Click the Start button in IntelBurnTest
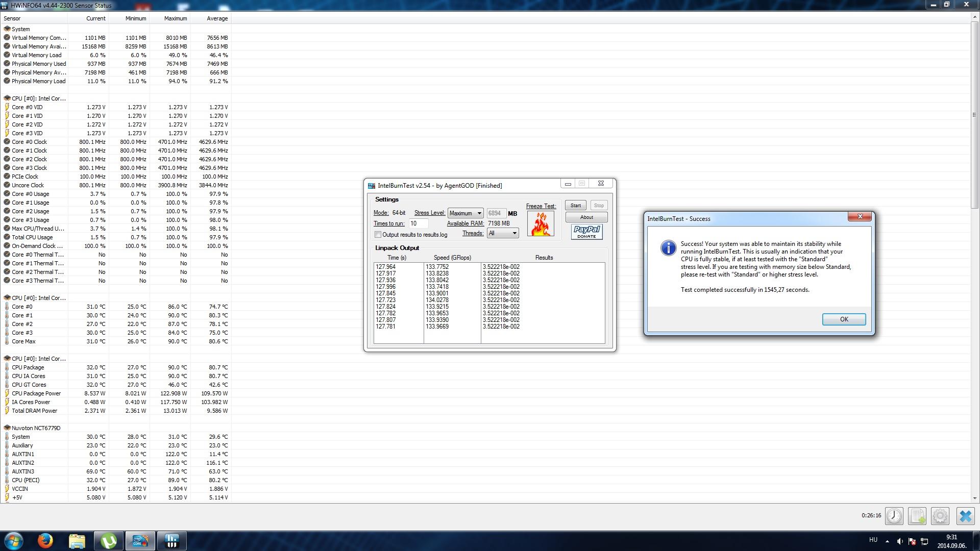980x551 pixels. [x=575, y=205]
